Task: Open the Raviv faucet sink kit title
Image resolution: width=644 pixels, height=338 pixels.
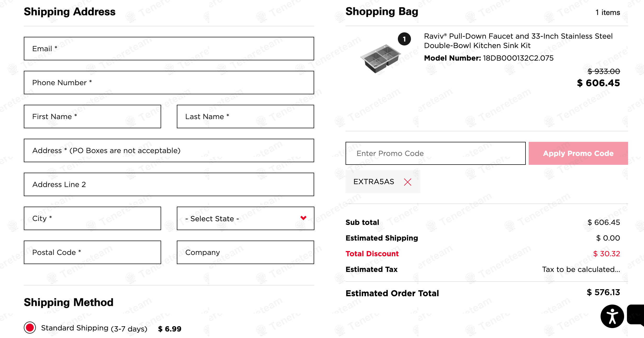Action: click(x=518, y=41)
